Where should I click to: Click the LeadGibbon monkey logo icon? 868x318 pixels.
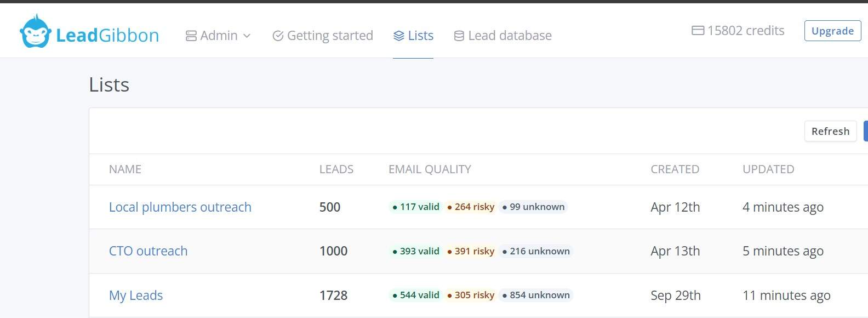(x=36, y=32)
